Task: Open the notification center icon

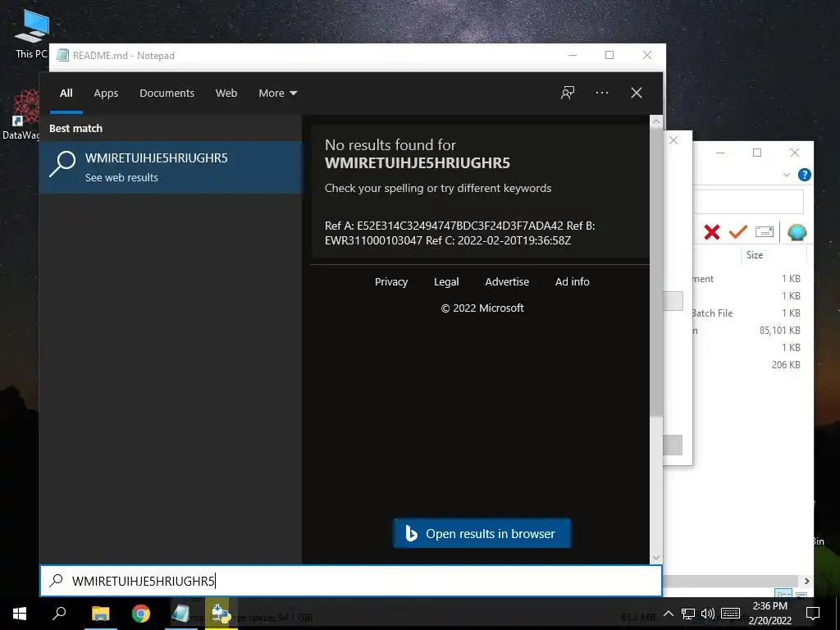Action: (x=813, y=614)
